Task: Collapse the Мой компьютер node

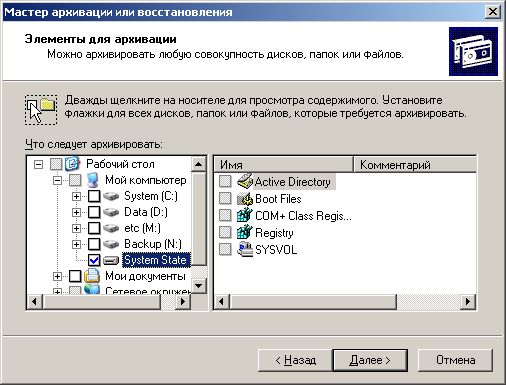Action: point(57,180)
